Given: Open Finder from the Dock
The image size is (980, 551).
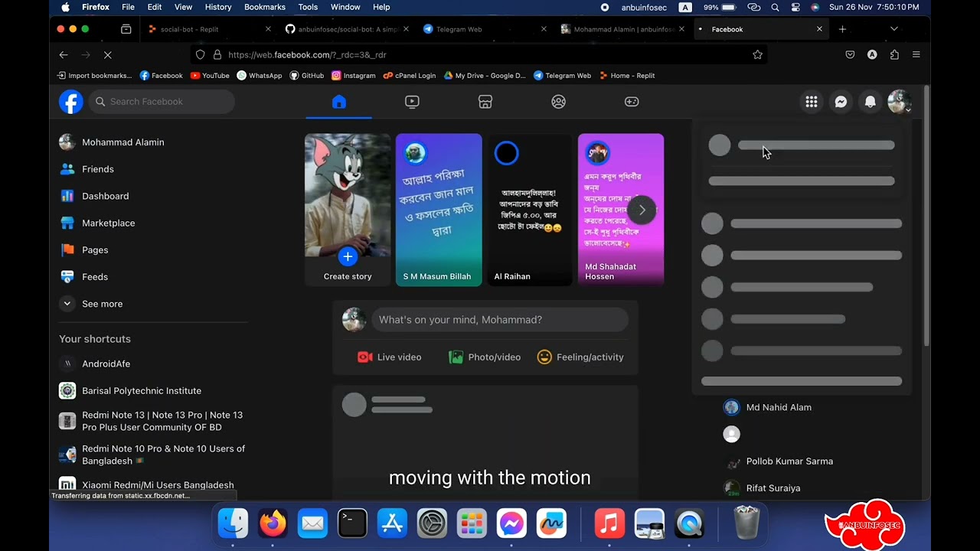Looking at the screenshot, I should click(x=233, y=523).
